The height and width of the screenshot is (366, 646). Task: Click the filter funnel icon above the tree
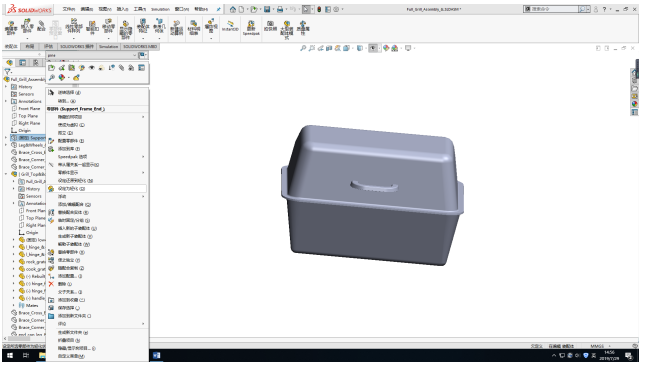click(7, 72)
